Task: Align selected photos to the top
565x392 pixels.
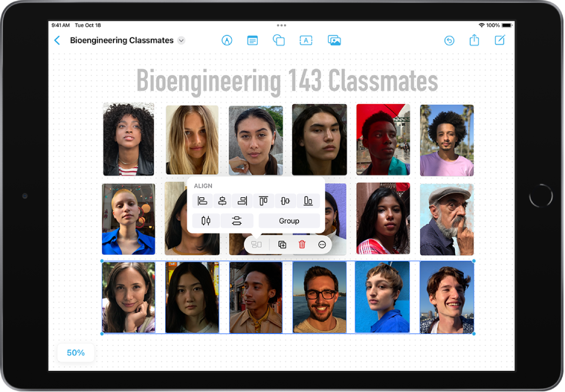Action: [x=263, y=201]
